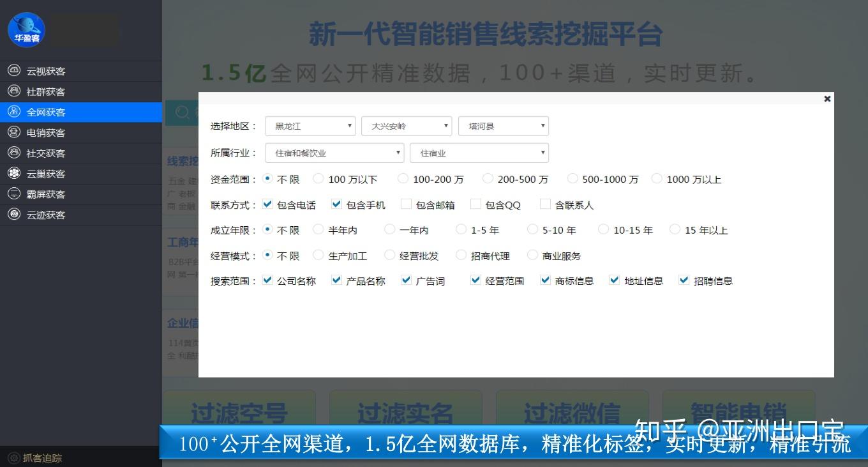Select 200-500万 capital radio button

click(x=488, y=178)
